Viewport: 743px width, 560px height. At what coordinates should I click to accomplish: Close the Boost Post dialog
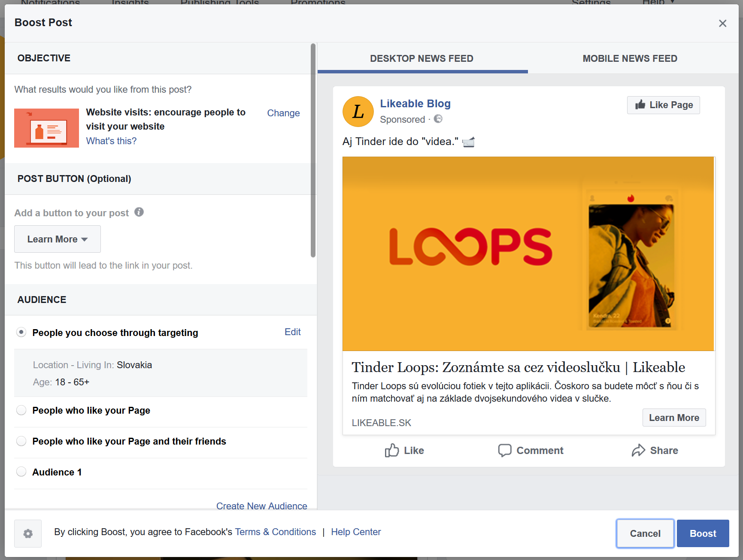(x=722, y=23)
